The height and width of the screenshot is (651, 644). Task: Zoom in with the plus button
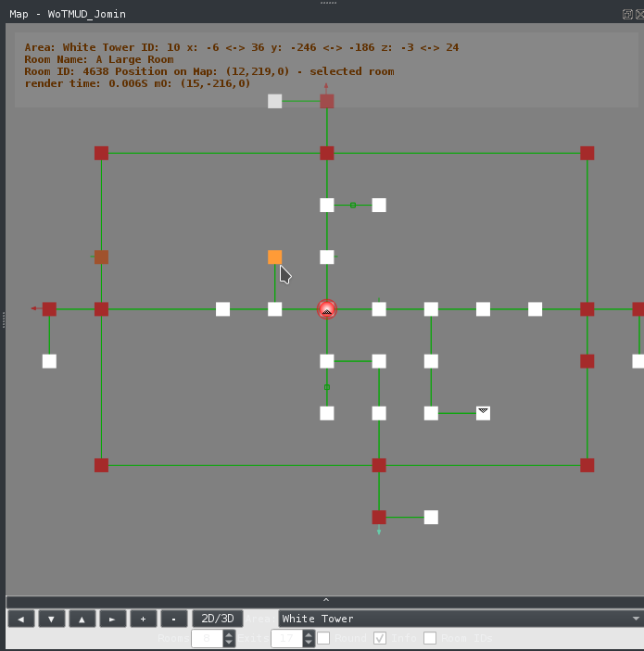[144, 619]
